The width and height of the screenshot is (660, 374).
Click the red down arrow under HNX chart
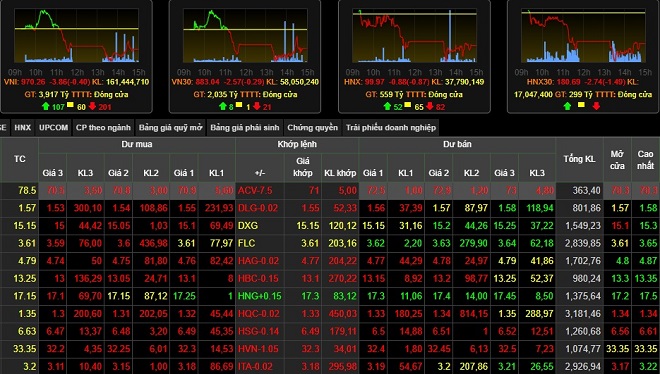coord(429,106)
